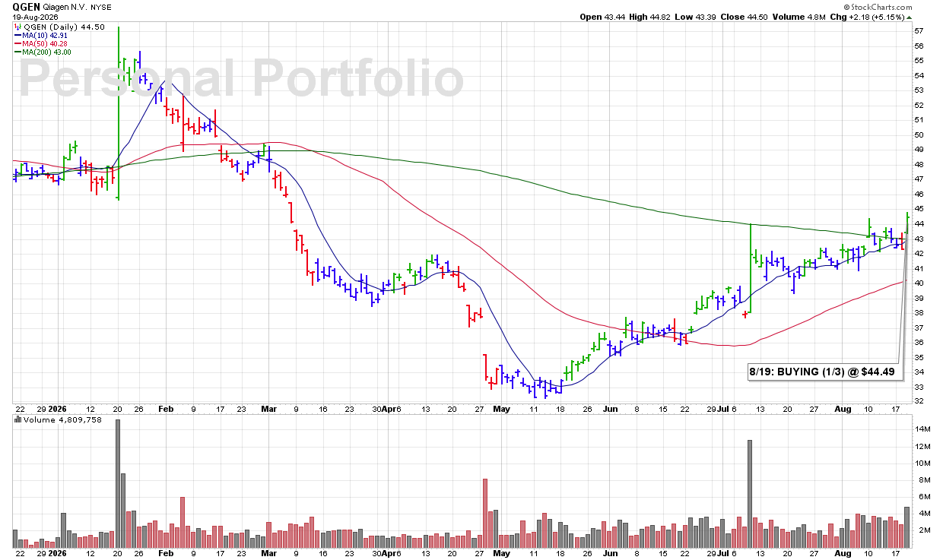The image size is (943, 560).
Task: Click the 57 price axis label
Action: (x=919, y=31)
